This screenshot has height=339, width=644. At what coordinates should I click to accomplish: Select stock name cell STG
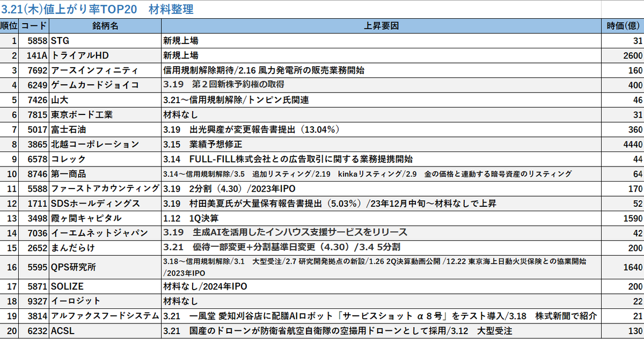pyautogui.click(x=105, y=41)
